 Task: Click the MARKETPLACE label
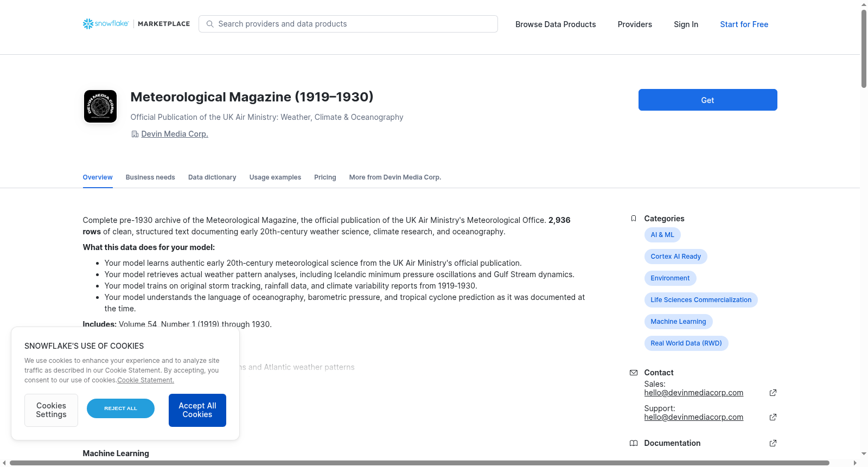pos(164,24)
